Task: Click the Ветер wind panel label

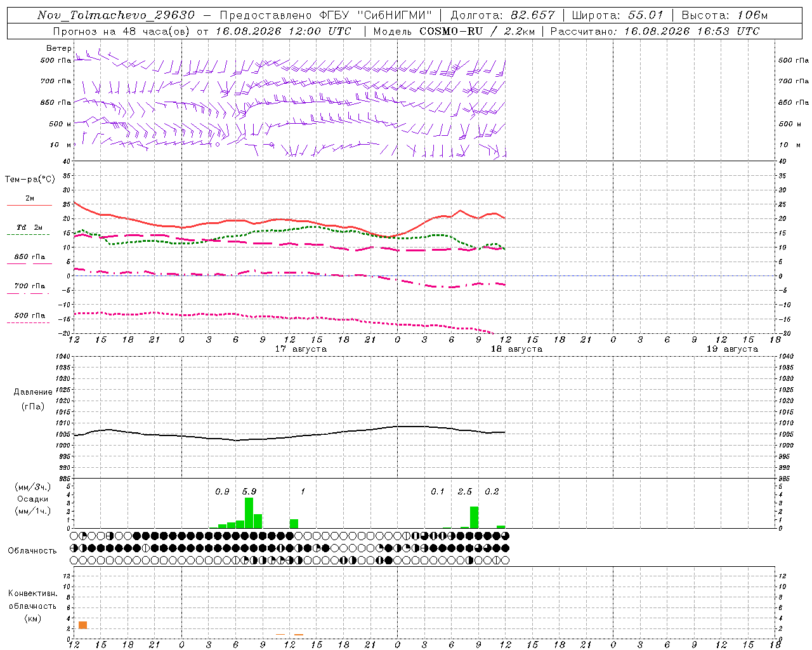Action: 58,48
